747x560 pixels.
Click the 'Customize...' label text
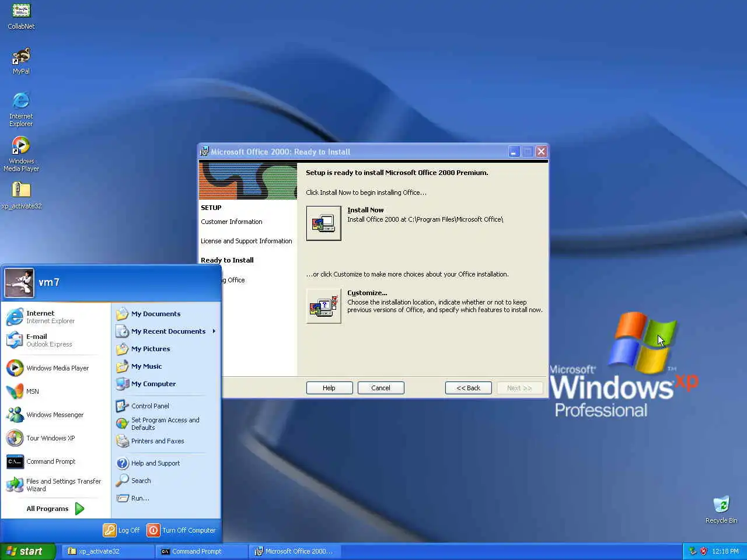point(367,293)
